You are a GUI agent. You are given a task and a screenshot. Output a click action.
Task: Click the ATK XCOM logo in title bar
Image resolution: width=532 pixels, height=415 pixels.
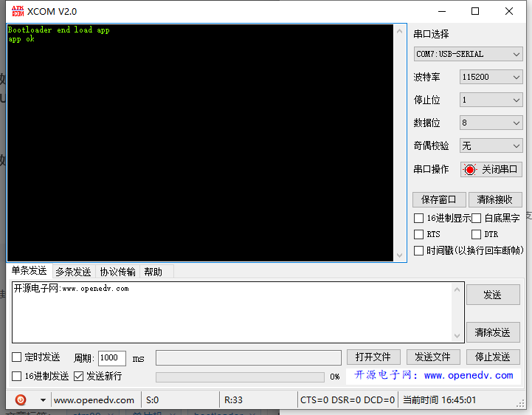(x=18, y=11)
